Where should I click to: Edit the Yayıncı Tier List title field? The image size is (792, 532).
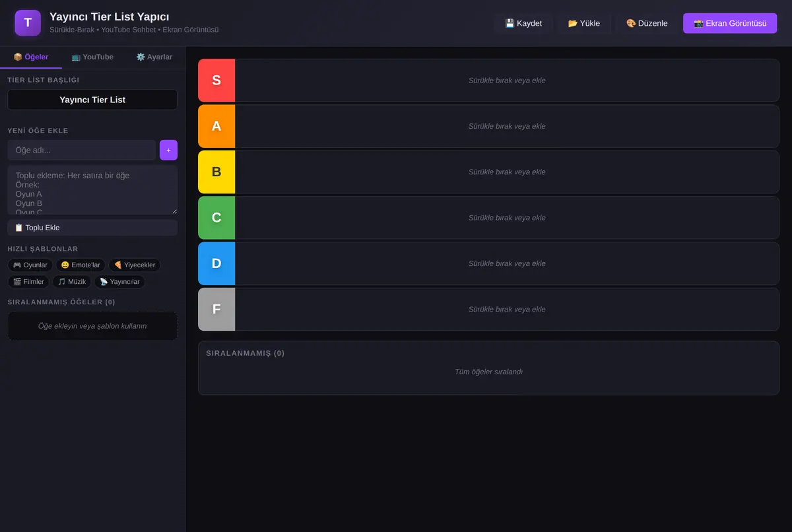point(92,100)
